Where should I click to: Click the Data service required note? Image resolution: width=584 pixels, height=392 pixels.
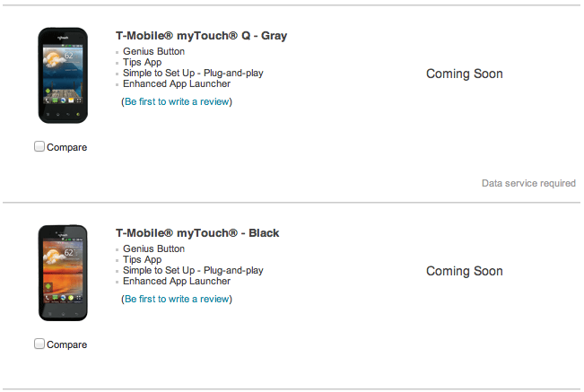(528, 183)
